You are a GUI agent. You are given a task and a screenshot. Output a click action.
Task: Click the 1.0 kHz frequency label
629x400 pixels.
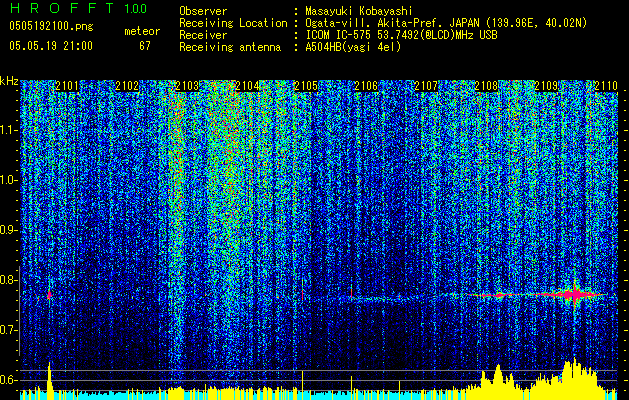pos(8,180)
